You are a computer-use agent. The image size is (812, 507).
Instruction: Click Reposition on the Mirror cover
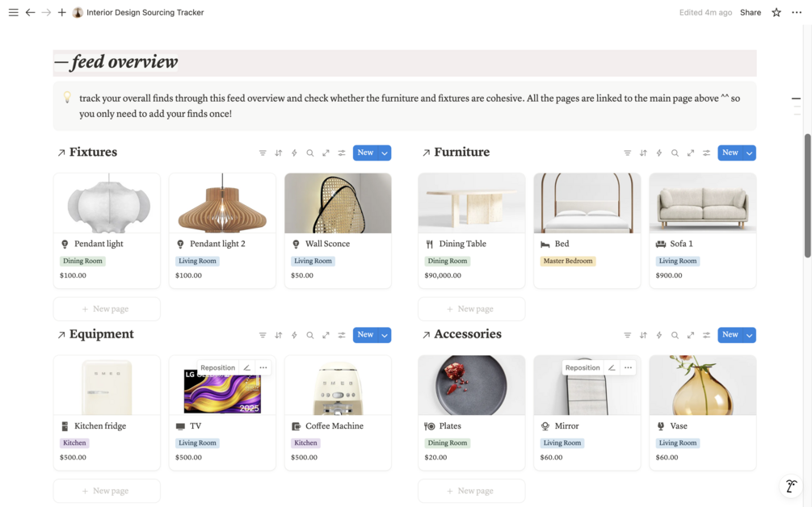pos(583,367)
